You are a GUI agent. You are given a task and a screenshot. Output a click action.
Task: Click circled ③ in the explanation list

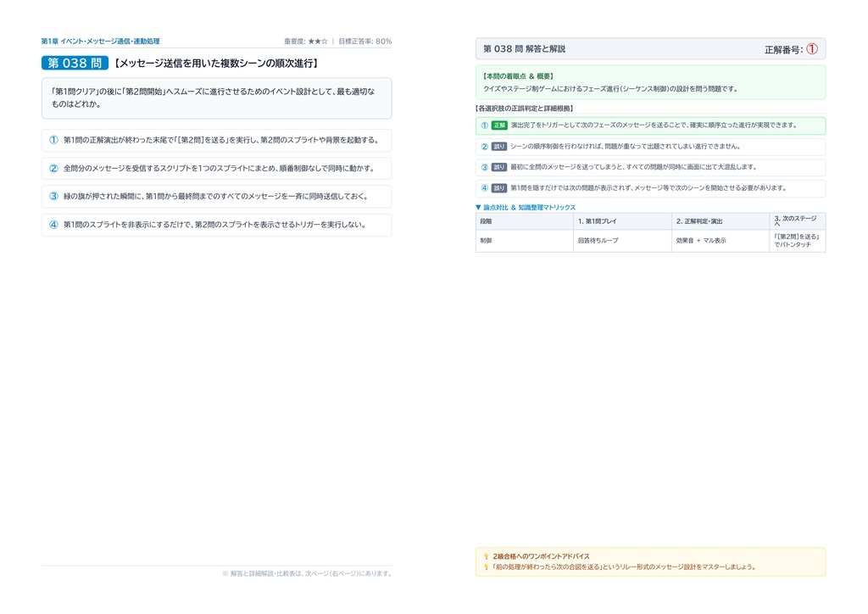coord(484,167)
